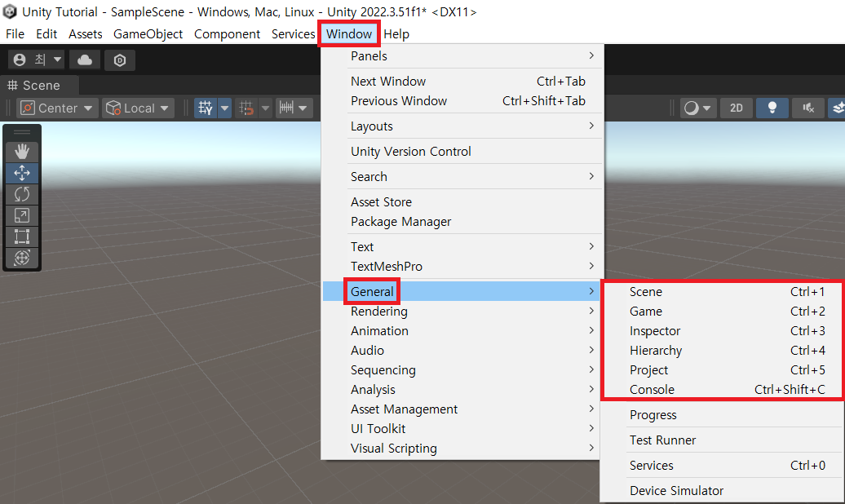845x504 pixels.
Task: Open the Help menu
Action: (396, 34)
